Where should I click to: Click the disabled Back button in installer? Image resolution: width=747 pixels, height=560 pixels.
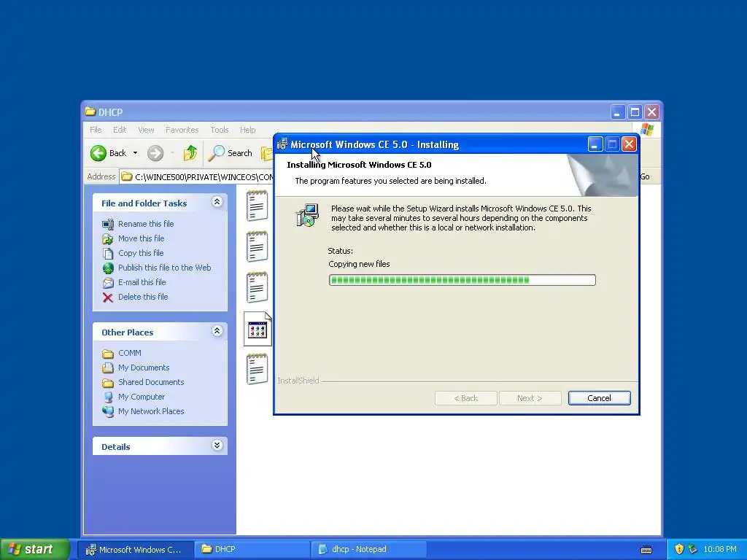[465, 398]
